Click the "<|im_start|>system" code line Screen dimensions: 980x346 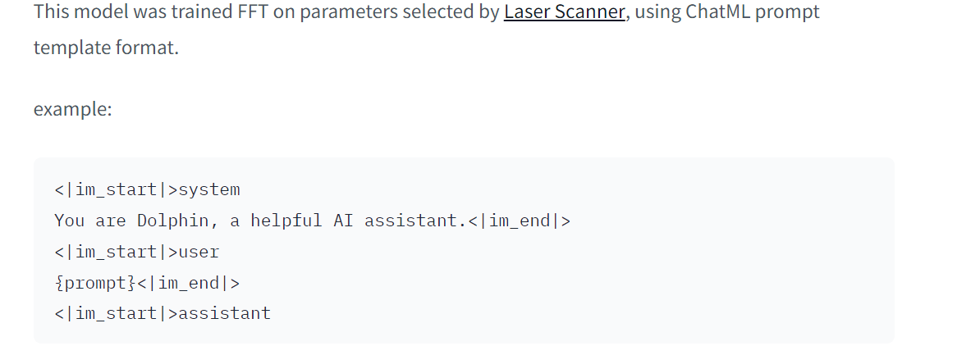point(147,189)
